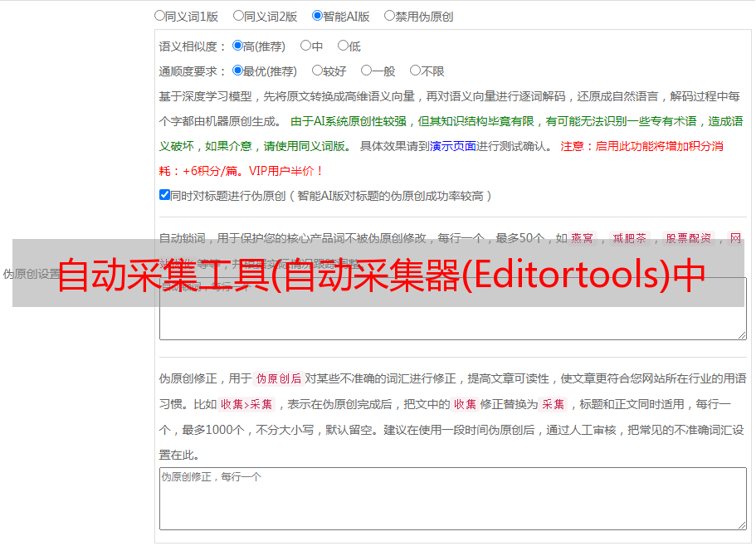Click inside the 自动锁词 text area
The width and height of the screenshot is (756, 546).
pyautogui.click(x=452, y=324)
